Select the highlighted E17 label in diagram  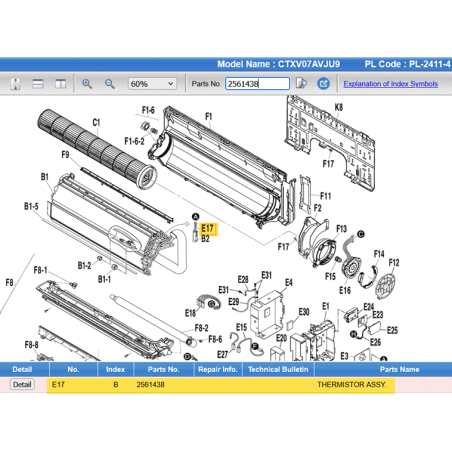207,229
